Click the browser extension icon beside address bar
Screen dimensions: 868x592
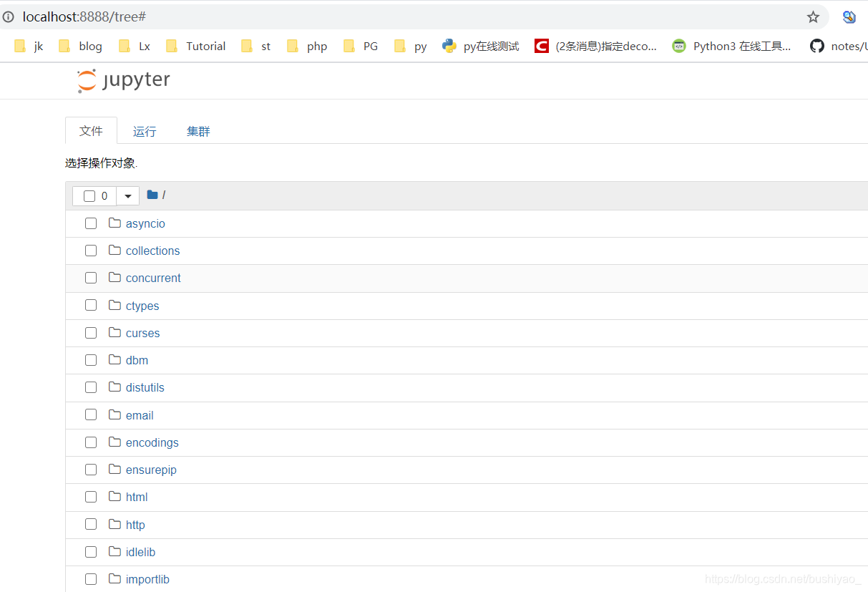(849, 16)
